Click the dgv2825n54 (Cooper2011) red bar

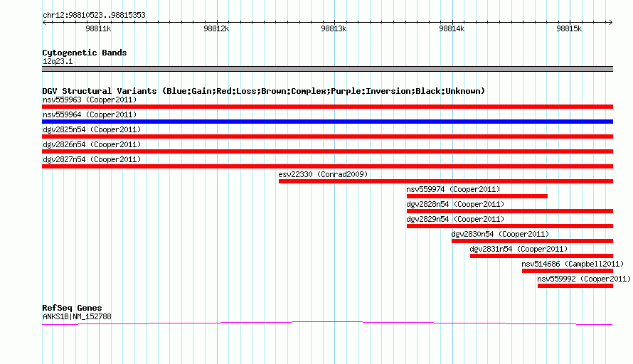coord(327,136)
